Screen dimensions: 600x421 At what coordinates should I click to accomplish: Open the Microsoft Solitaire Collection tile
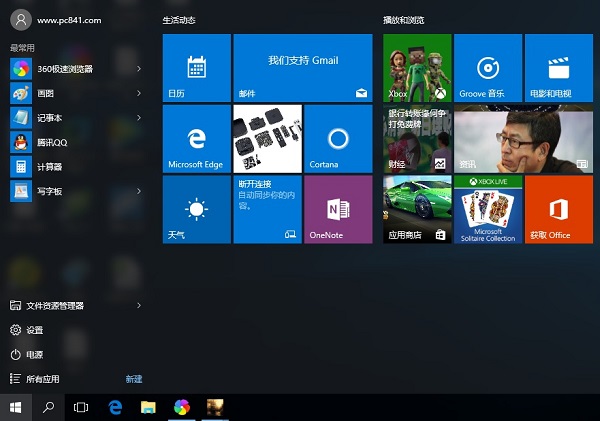pyautogui.click(x=488, y=209)
